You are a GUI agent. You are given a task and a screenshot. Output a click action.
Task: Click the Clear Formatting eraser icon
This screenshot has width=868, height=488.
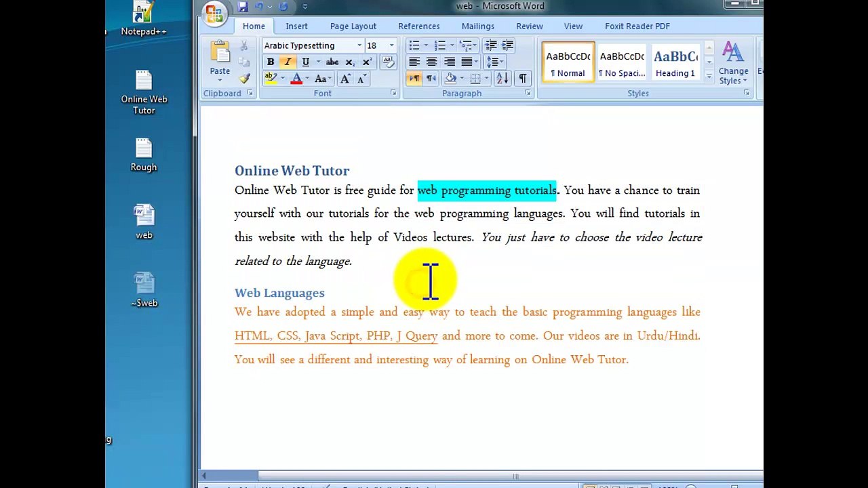[388, 62]
